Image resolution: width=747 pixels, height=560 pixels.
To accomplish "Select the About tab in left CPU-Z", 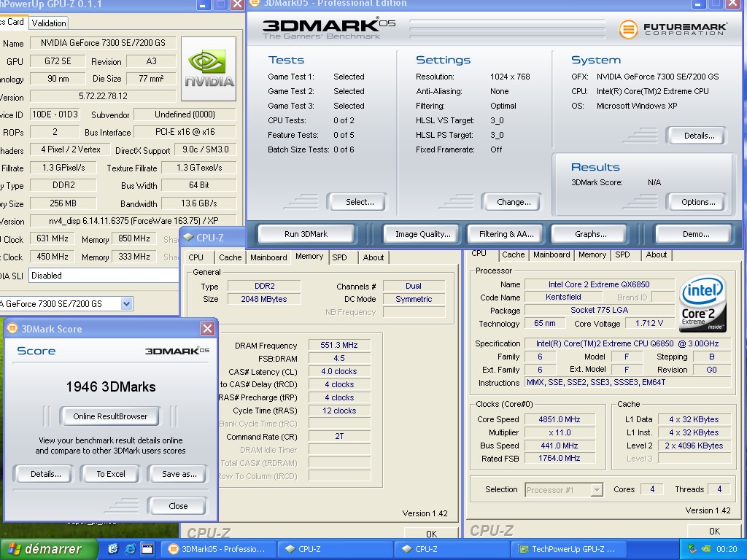I will [373, 257].
